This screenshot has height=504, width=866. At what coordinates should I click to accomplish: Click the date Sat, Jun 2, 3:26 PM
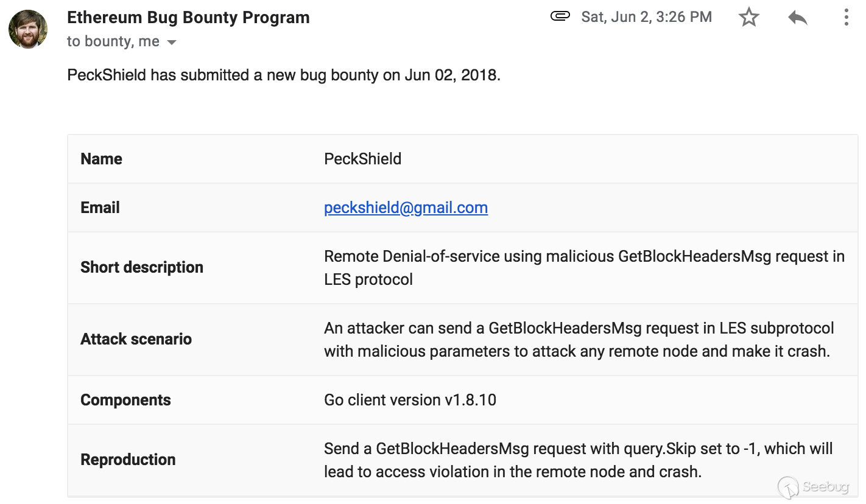[x=646, y=17]
